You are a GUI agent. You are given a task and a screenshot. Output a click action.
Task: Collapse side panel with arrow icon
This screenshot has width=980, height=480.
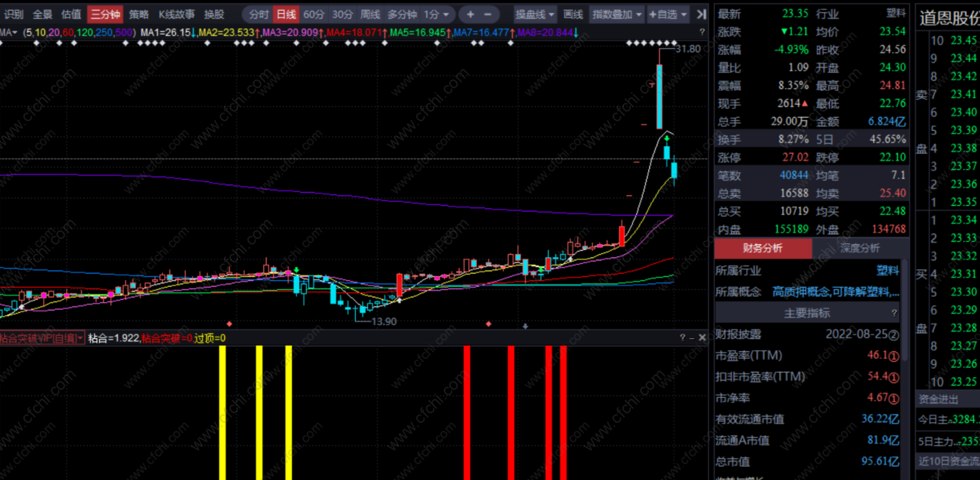(701, 14)
